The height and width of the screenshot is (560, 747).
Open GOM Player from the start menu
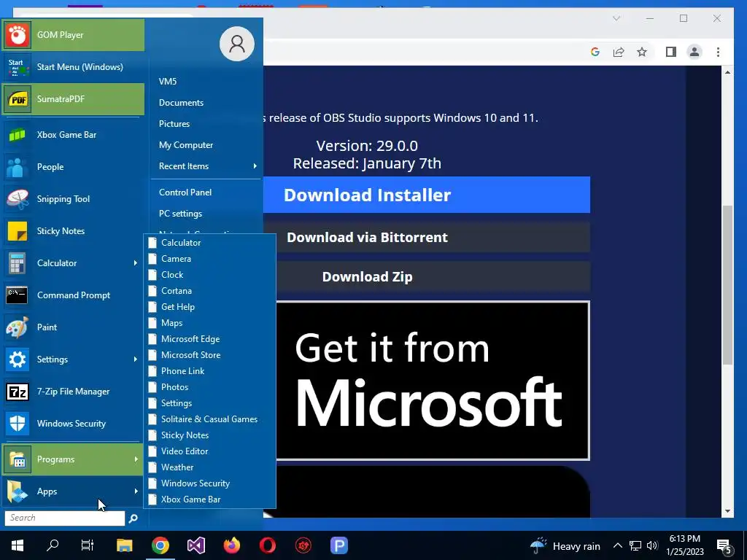[73, 35]
